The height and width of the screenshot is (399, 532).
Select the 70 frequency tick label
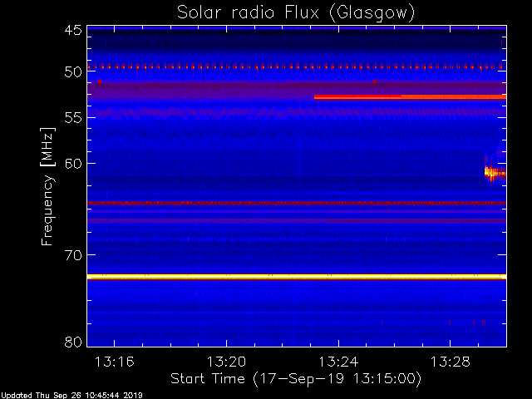point(73,255)
